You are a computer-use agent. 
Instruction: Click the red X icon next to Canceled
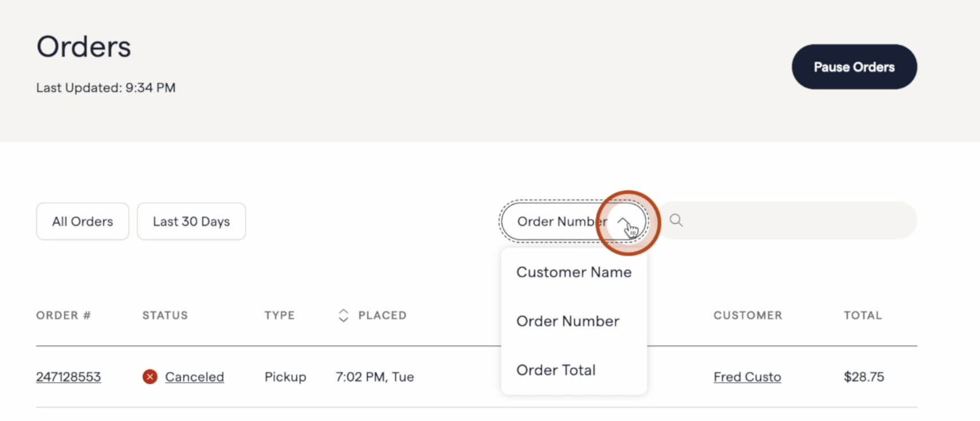(149, 376)
